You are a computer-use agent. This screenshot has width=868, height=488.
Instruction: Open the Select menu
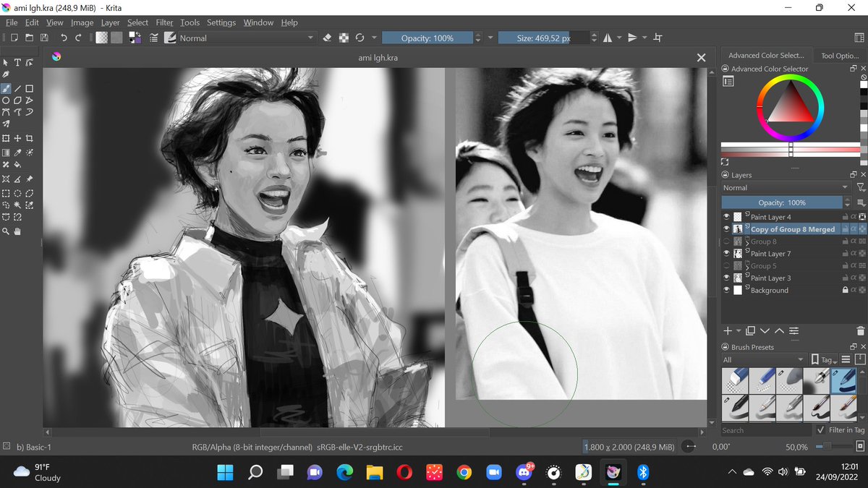[137, 22]
